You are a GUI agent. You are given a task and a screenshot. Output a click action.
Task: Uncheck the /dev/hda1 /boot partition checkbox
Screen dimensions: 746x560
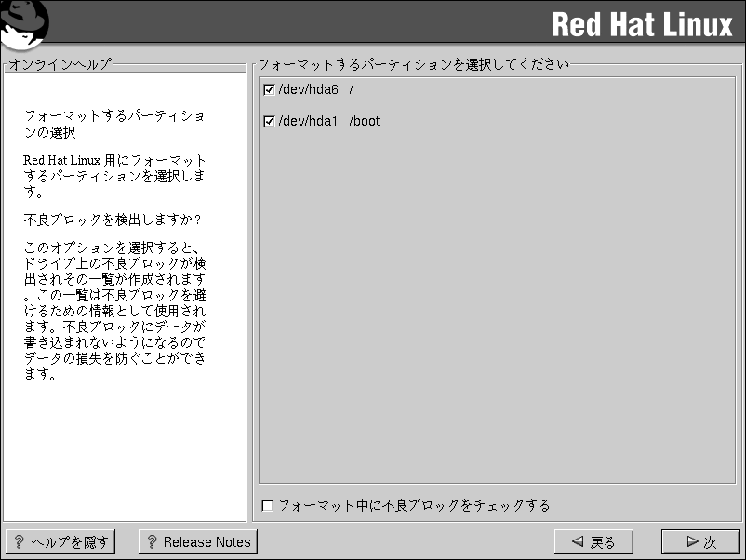[269, 122]
